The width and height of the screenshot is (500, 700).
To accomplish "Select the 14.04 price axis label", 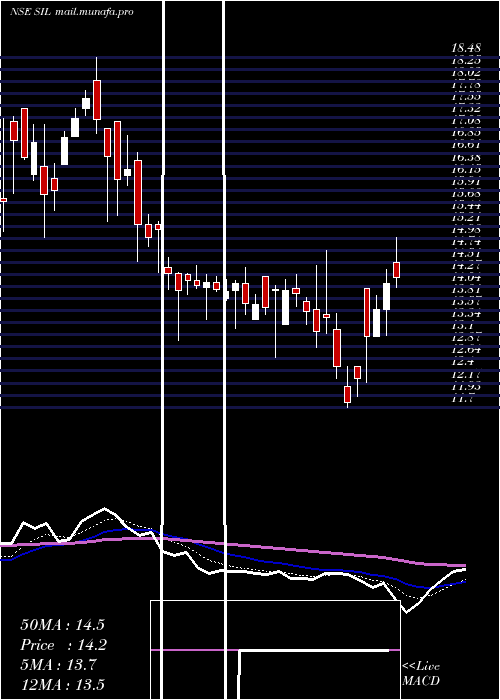I will tap(466, 277).
